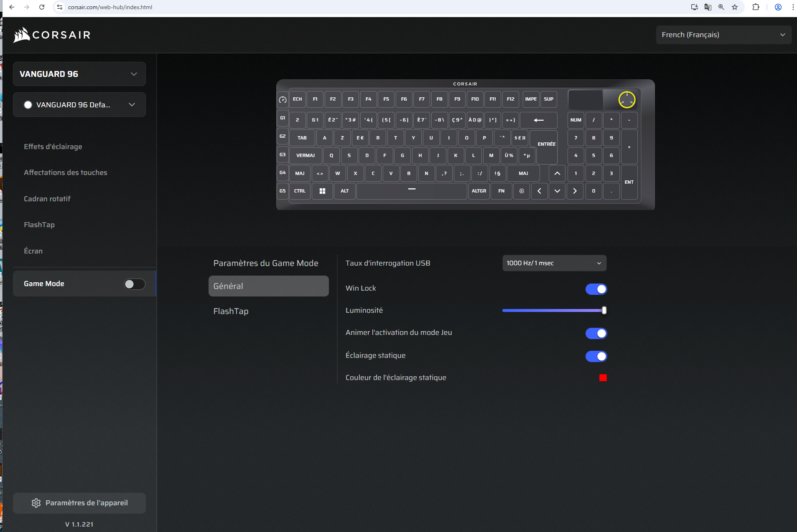The height and width of the screenshot is (532, 797).
Task: Open Paramètres de l'appareil
Action: tap(79, 503)
